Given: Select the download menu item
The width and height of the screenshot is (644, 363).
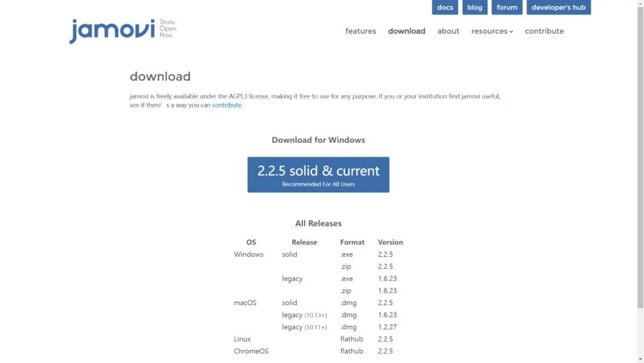Looking at the screenshot, I should tap(407, 31).
